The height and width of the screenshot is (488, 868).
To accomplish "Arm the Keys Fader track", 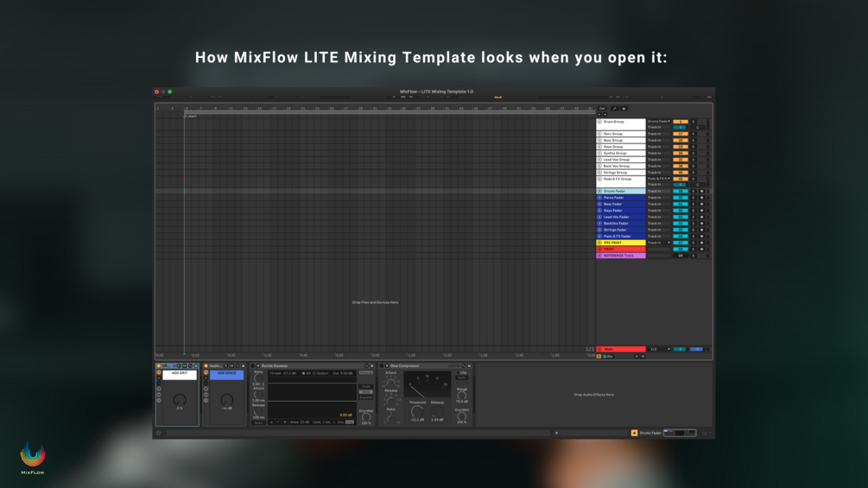I will click(x=701, y=210).
